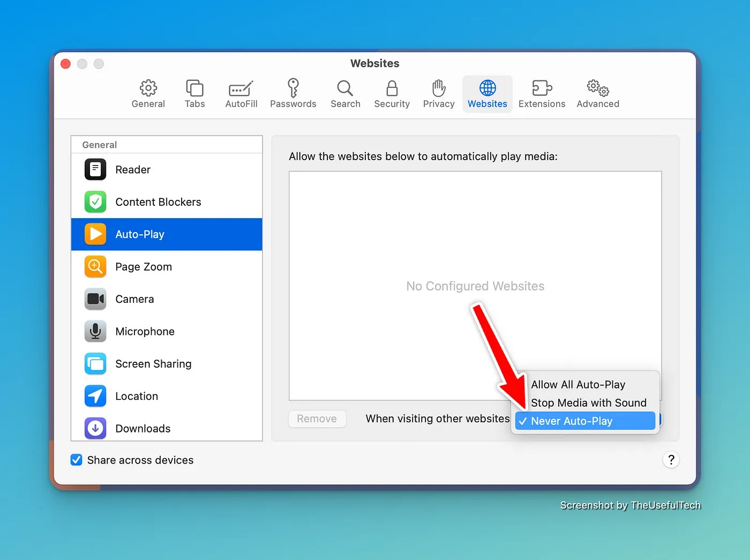Select Downloads in the sidebar
Screen dimensions: 750x560
(167, 429)
